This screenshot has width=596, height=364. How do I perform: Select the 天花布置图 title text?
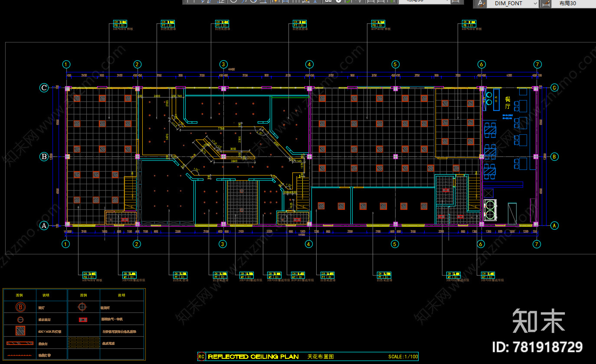pyautogui.click(x=321, y=357)
